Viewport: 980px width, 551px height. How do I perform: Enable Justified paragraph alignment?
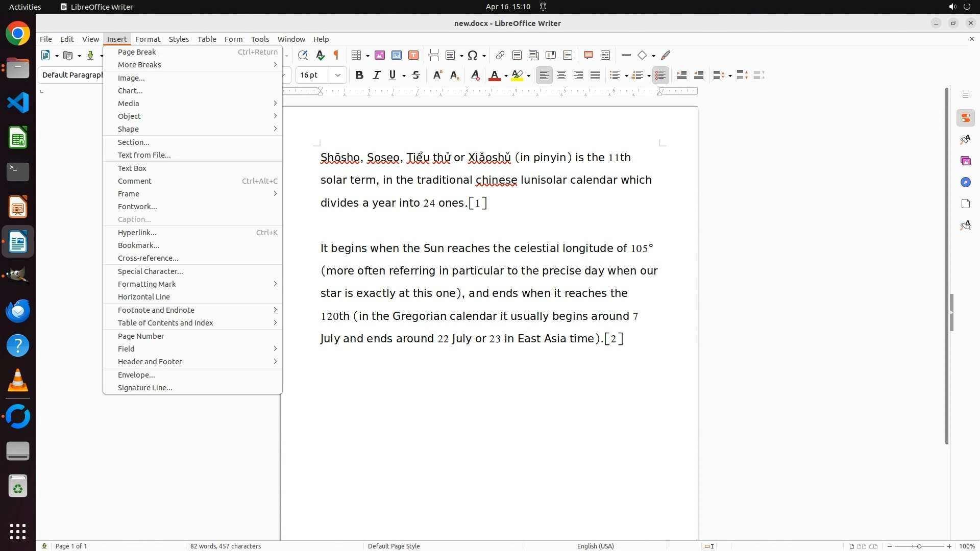(595, 75)
